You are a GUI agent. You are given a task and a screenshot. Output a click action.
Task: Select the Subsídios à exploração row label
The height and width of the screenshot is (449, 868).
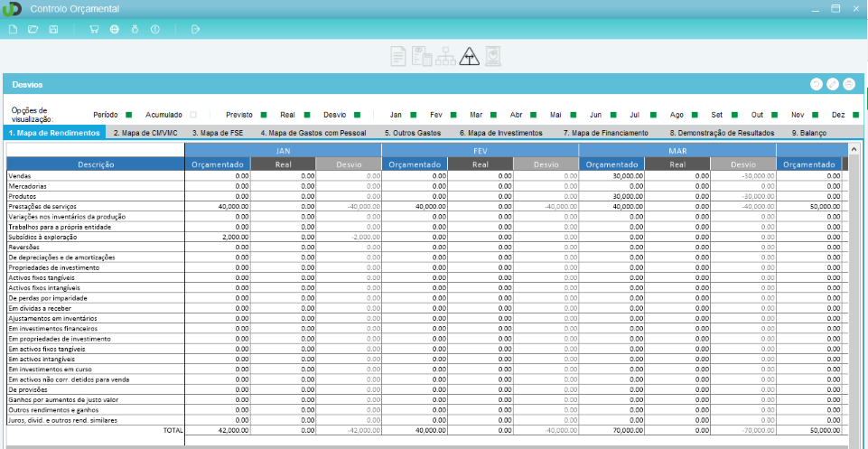point(42,237)
